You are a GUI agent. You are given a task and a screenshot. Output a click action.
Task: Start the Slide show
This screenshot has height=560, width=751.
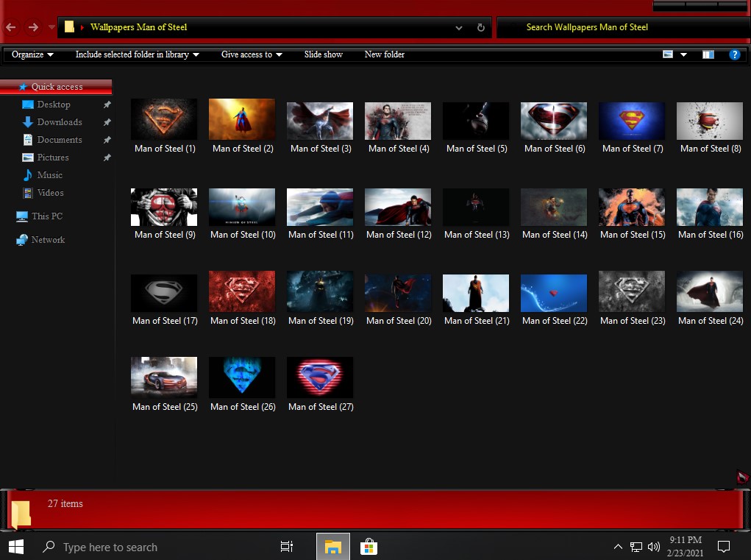[x=324, y=54]
